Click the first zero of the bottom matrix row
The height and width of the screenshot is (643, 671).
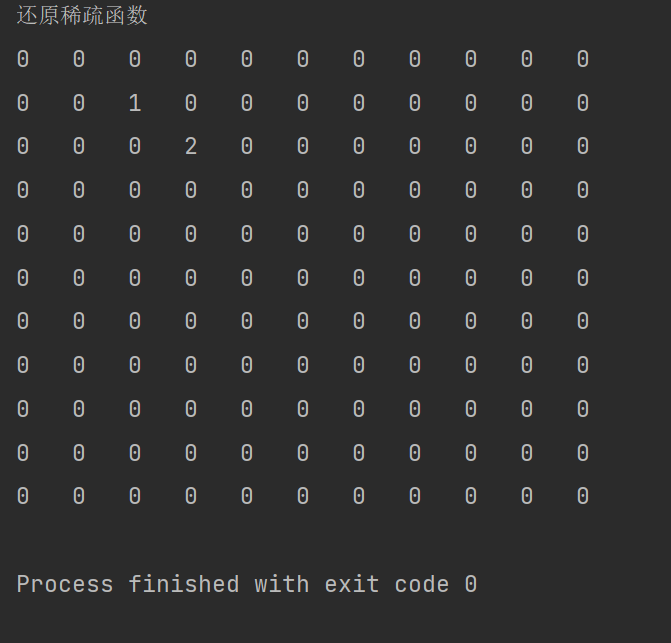pos(23,497)
